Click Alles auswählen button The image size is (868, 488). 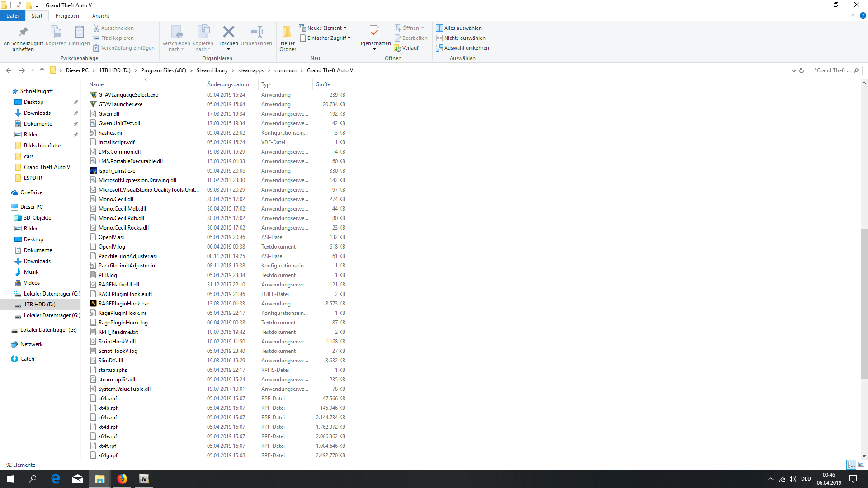coord(459,28)
